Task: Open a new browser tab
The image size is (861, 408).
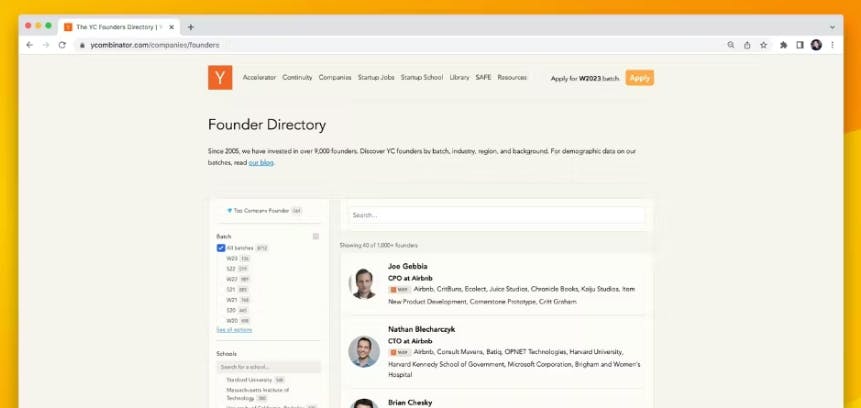Action: click(191, 27)
